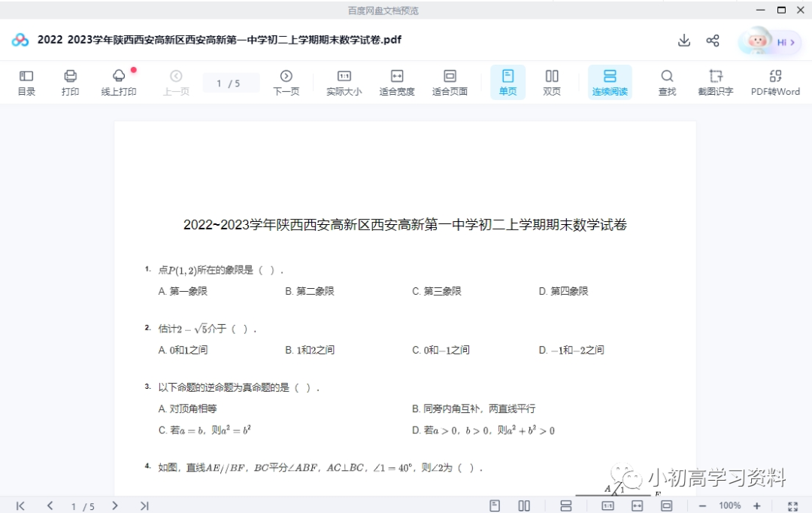Click option C. 若a=b，则a²=b²
Image resolution: width=812 pixels, height=513 pixels.
click(205, 430)
